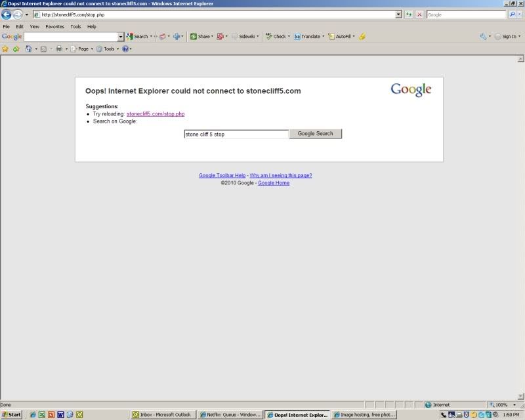
Task: Click the spell Check toolbar button
Action: point(276,37)
